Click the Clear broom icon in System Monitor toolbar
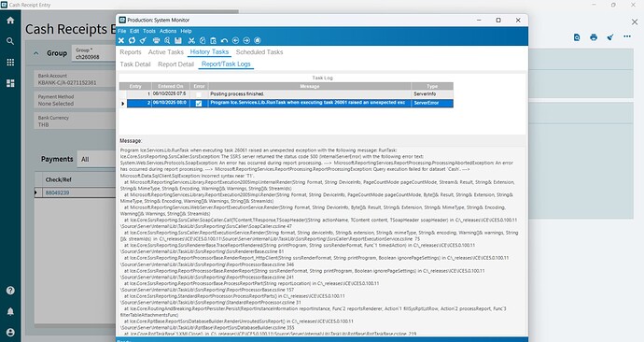The image size is (644, 342). coord(143,40)
